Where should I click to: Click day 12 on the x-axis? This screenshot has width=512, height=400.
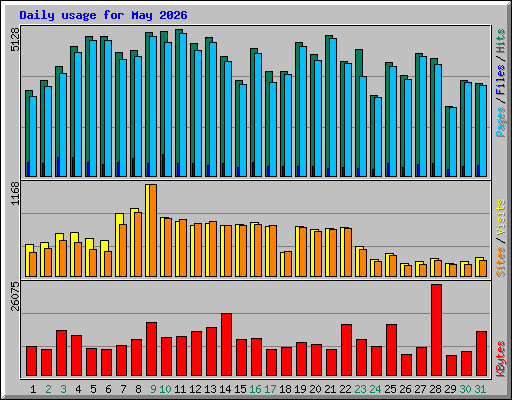195,389
